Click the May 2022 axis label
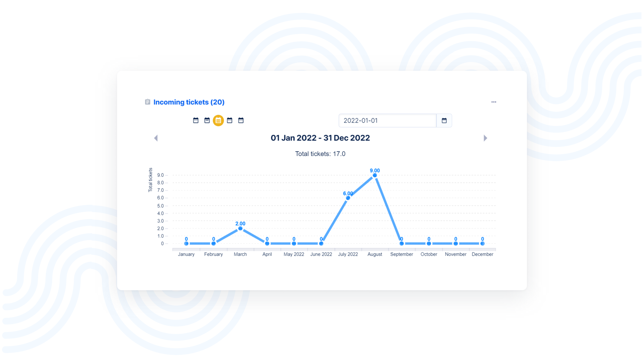Image resolution: width=644 pixels, height=361 pixels. [x=294, y=254]
